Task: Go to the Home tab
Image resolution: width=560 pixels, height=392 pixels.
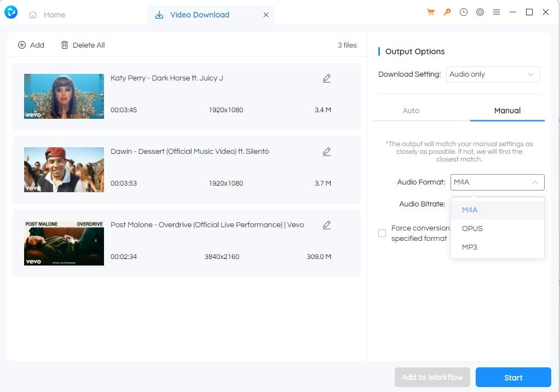Action: click(x=48, y=15)
